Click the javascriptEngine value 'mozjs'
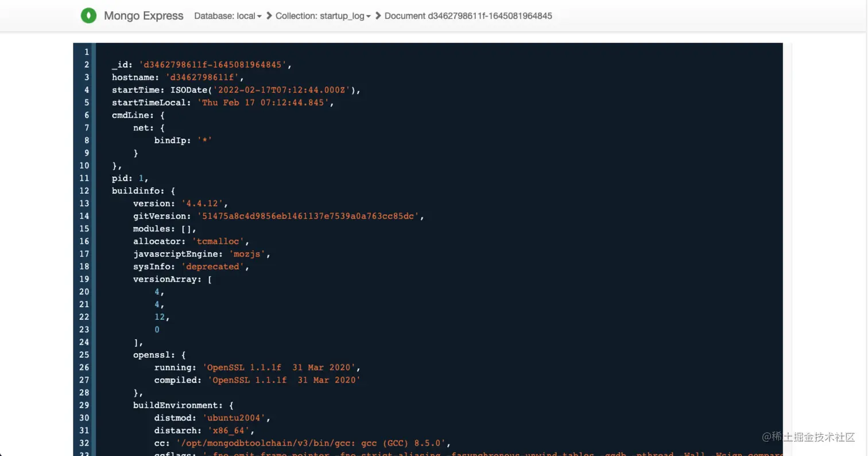The height and width of the screenshot is (456, 868). pyautogui.click(x=247, y=254)
